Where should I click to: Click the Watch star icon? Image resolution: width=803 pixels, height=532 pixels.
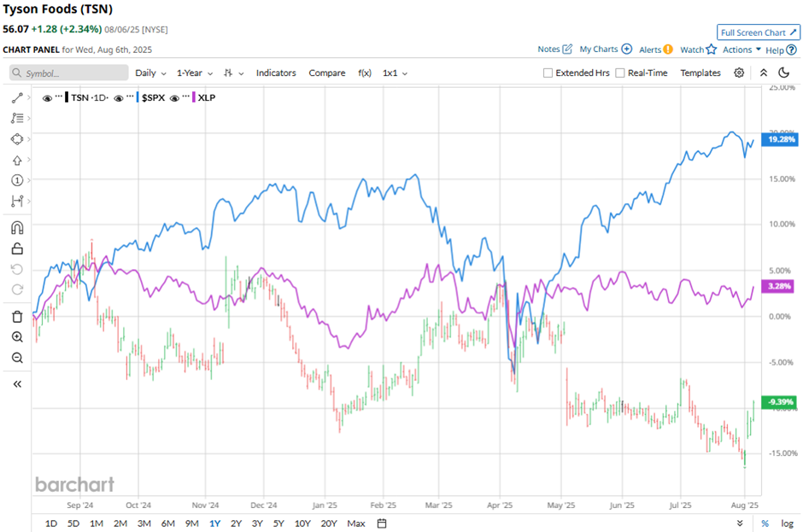[x=711, y=50]
